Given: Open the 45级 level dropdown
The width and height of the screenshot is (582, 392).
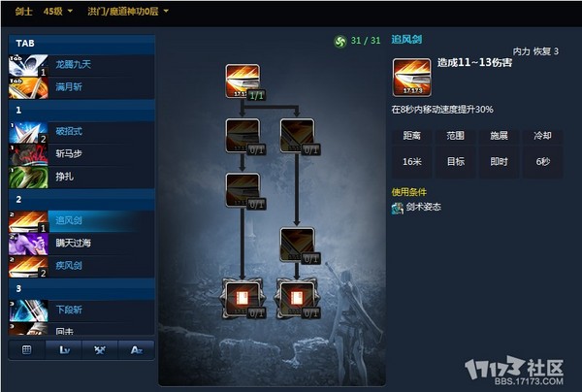Looking at the screenshot, I should (57, 12).
